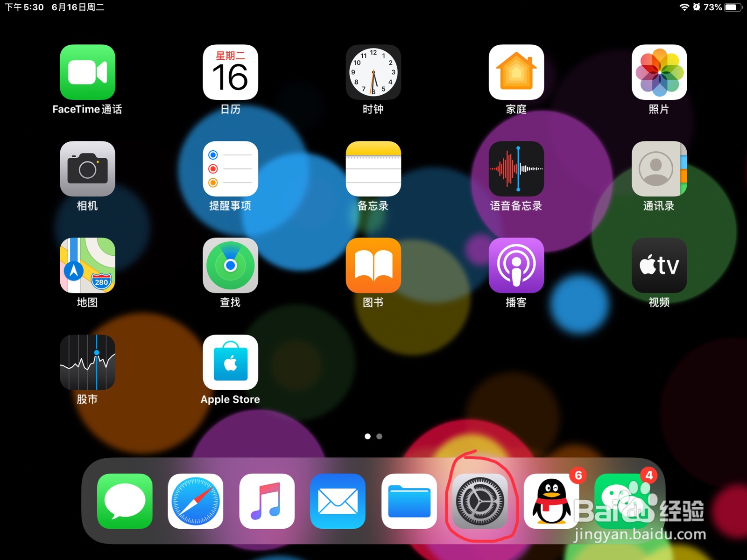Tap the first home page dot
Viewport: 747px width, 560px height.
(367, 436)
